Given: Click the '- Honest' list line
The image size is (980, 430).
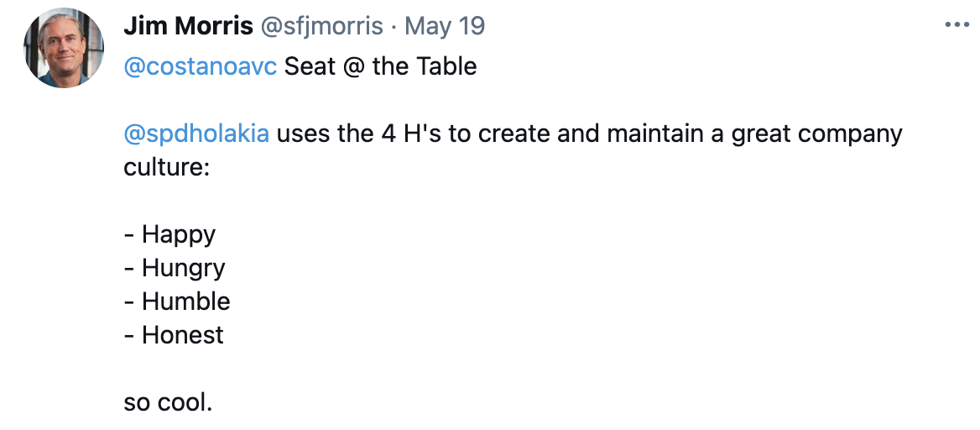Looking at the screenshot, I should pyautogui.click(x=174, y=335).
